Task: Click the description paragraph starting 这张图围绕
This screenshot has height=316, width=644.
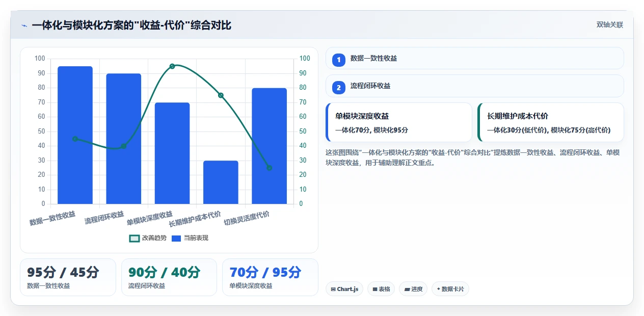Action: click(x=473, y=158)
